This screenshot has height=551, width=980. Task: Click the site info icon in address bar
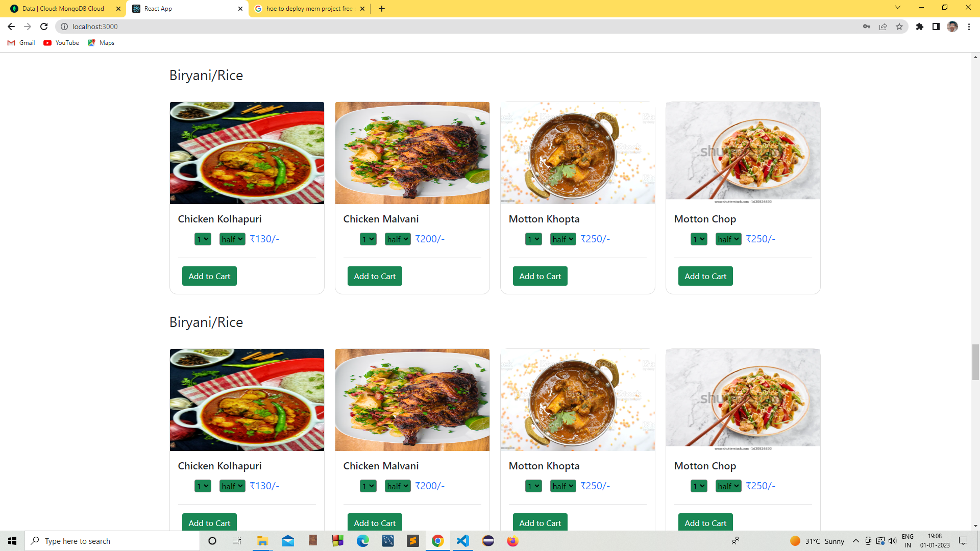64,27
